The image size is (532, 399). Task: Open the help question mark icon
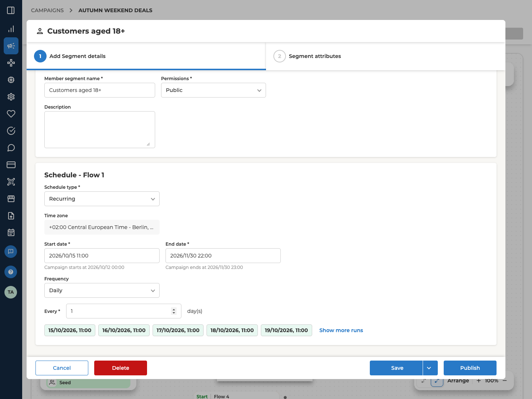11,272
